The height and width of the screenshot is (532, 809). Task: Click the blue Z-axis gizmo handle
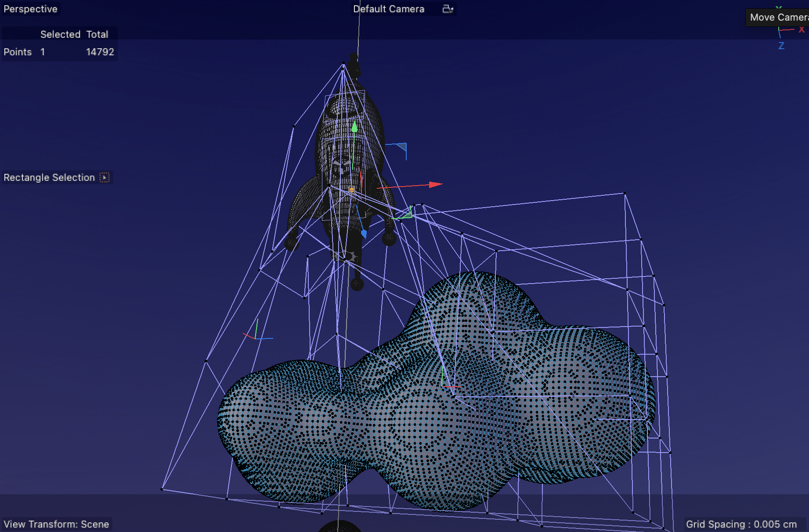(364, 234)
